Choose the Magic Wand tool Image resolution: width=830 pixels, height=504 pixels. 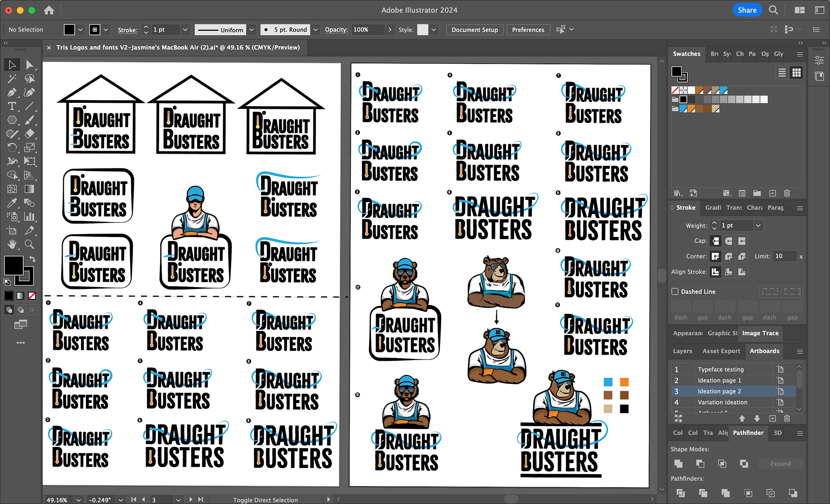12,79
